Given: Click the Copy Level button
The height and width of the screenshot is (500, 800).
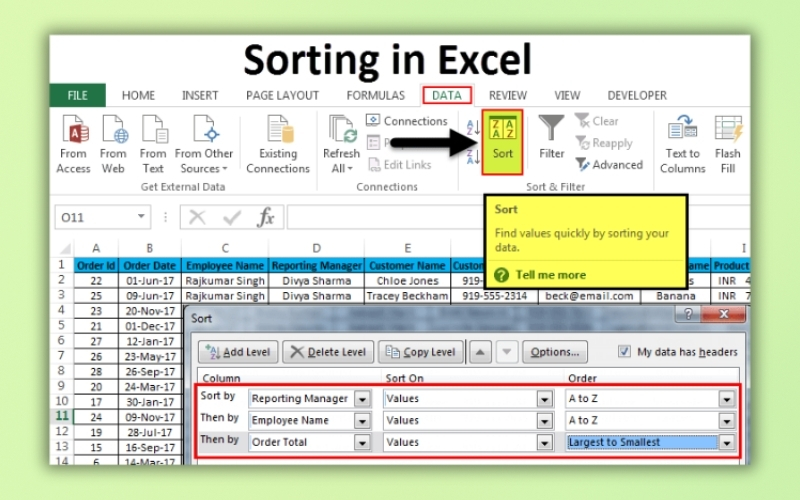Looking at the screenshot, I should coord(421,352).
